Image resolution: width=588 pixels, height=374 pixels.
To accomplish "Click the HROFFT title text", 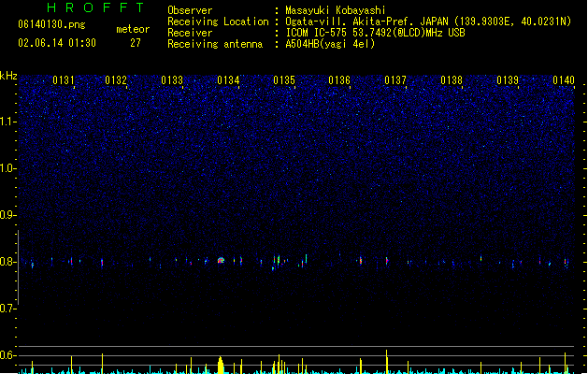I will (x=95, y=7).
